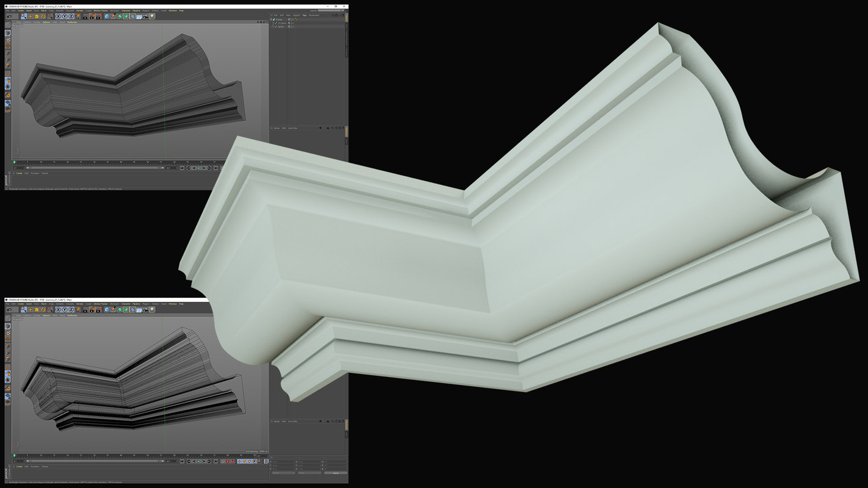868x488 pixels.
Task: Click the Cube primitive icon
Action: coord(106,17)
